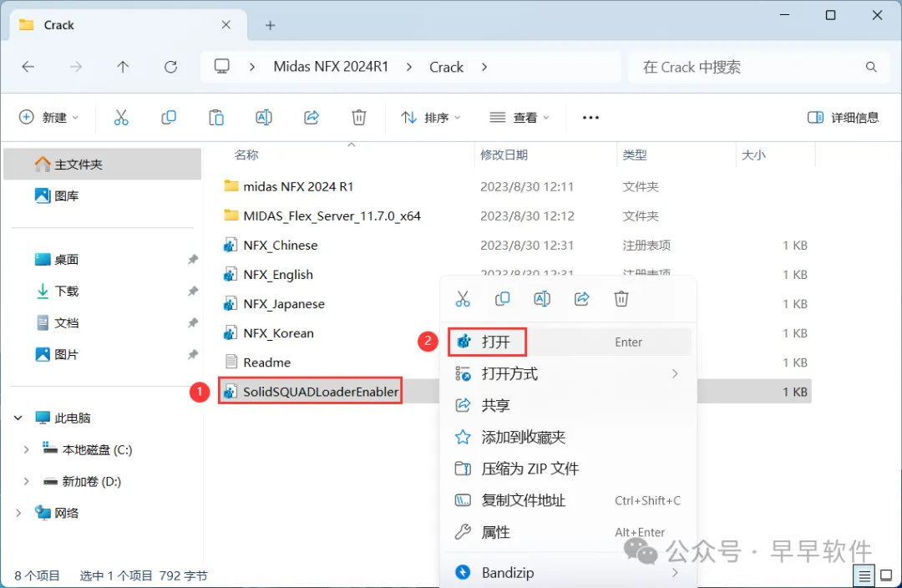Viewport: 902px width, 588px height.
Task: Click Rename icon in context menu
Action: tap(542, 299)
